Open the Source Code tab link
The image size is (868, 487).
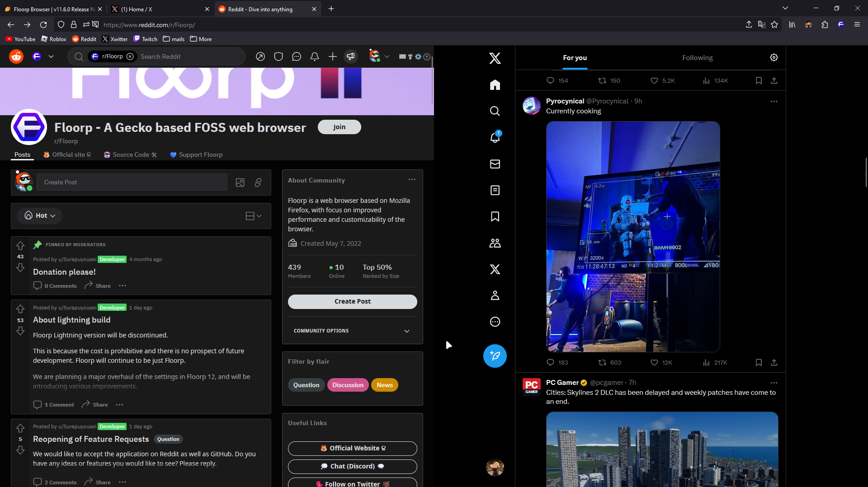[x=130, y=155]
